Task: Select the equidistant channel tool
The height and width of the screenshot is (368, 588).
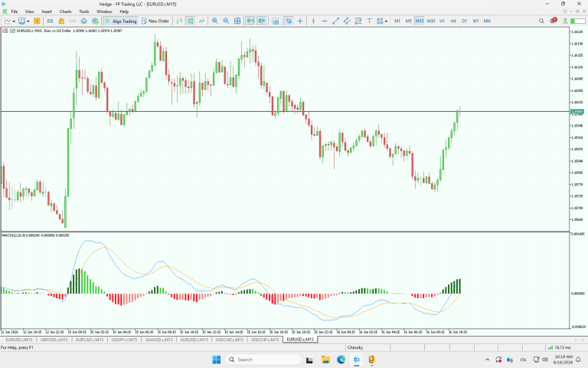Action: pos(347,21)
